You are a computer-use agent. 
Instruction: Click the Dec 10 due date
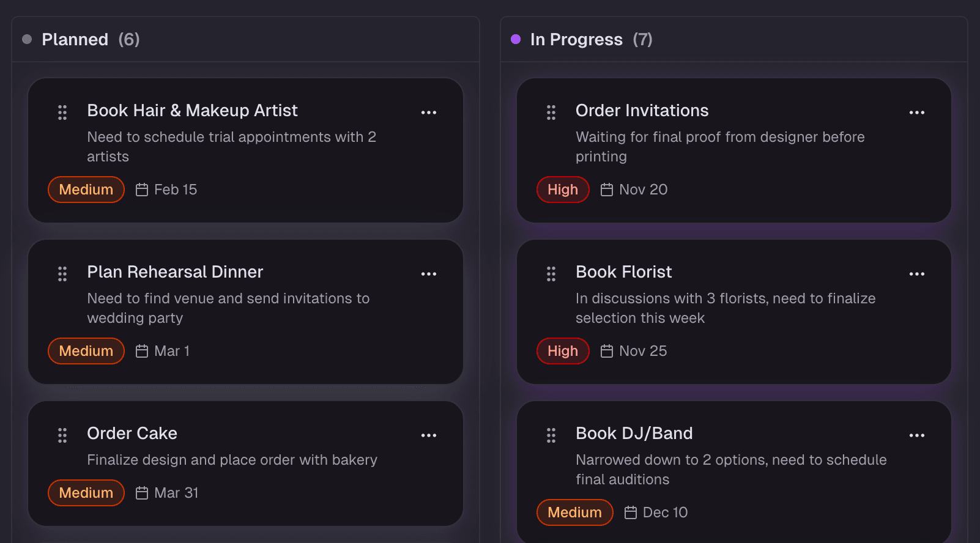tap(664, 512)
